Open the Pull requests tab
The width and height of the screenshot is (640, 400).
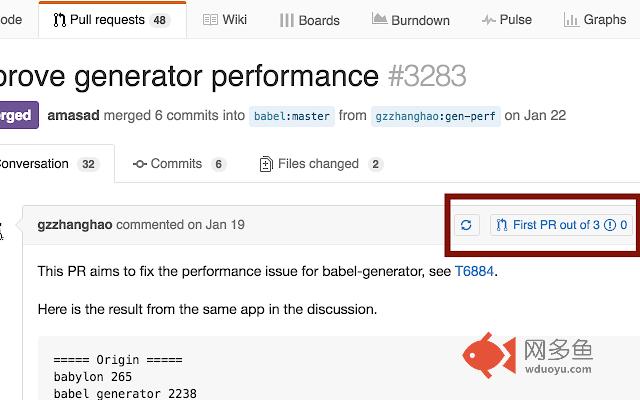pyautogui.click(x=112, y=19)
